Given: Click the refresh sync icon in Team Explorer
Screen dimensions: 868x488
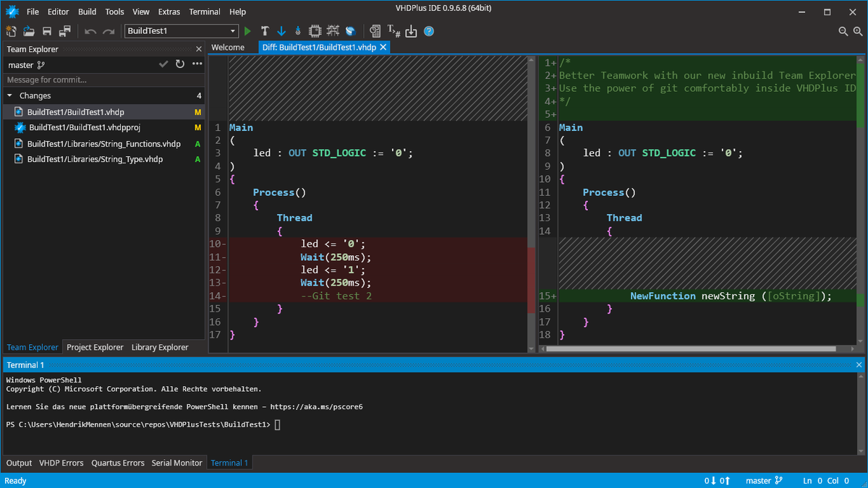Looking at the screenshot, I should pos(180,64).
